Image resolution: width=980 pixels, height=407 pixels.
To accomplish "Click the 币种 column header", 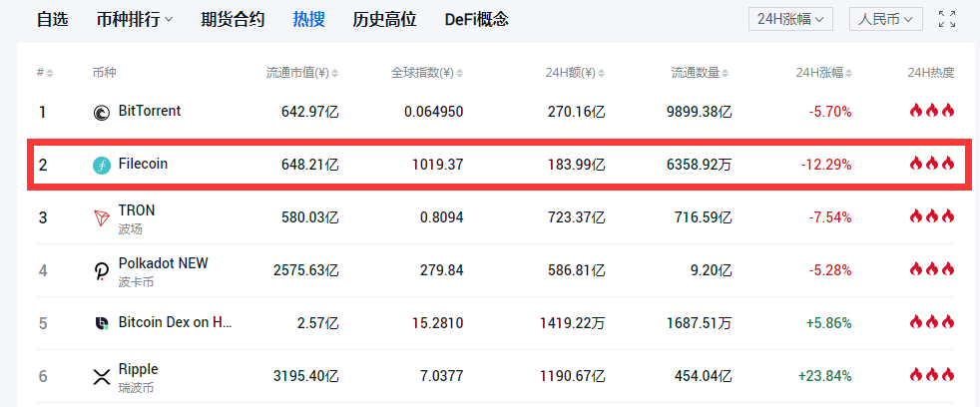I will 104,73.
